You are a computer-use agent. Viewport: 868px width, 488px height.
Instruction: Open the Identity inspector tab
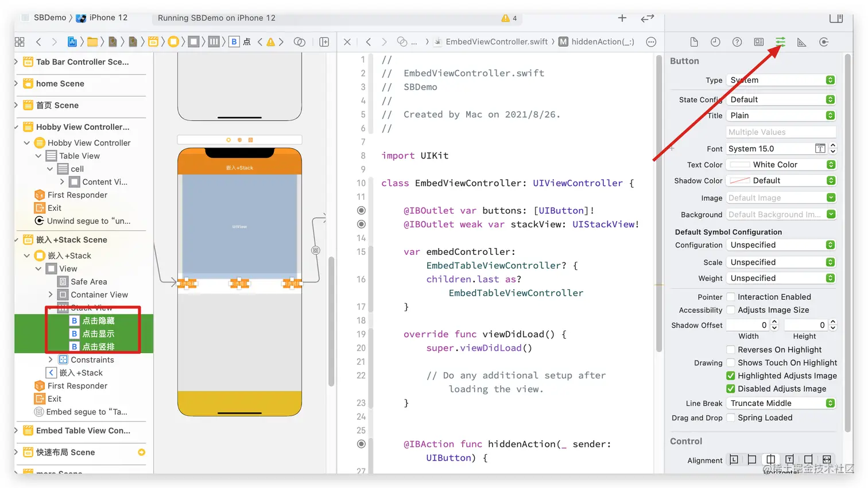(x=759, y=42)
